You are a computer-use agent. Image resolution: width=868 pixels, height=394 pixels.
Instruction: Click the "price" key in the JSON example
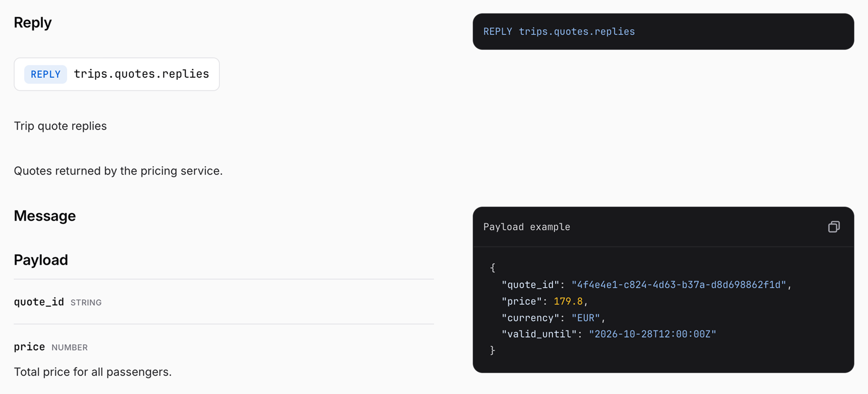click(522, 301)
